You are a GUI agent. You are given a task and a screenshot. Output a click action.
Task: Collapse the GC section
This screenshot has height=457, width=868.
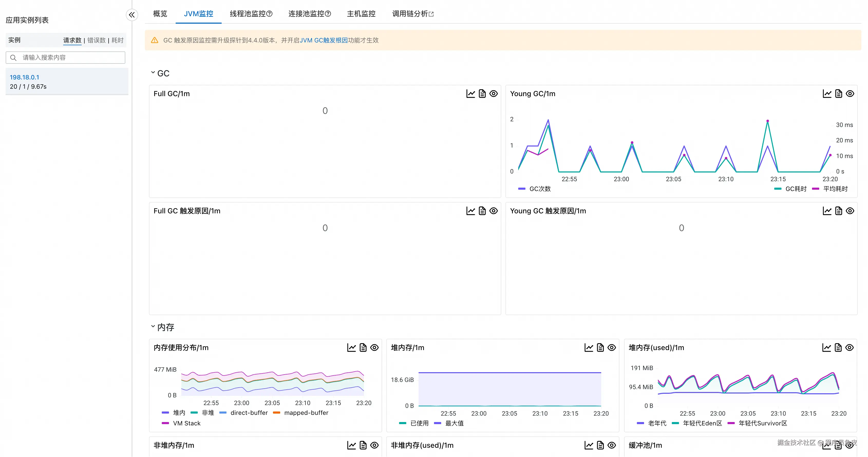(x=153, y=72)
